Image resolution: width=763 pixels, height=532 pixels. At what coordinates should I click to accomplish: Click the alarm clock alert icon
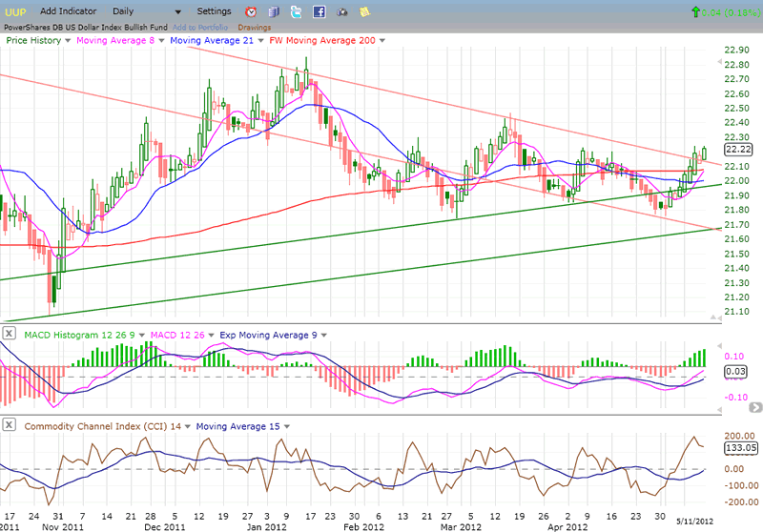point(251,11)
